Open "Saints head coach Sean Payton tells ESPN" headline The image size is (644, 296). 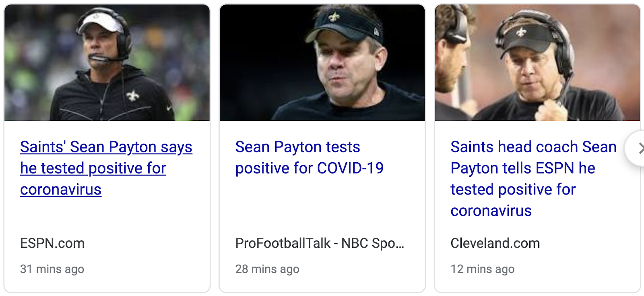(x=533, y=147)
